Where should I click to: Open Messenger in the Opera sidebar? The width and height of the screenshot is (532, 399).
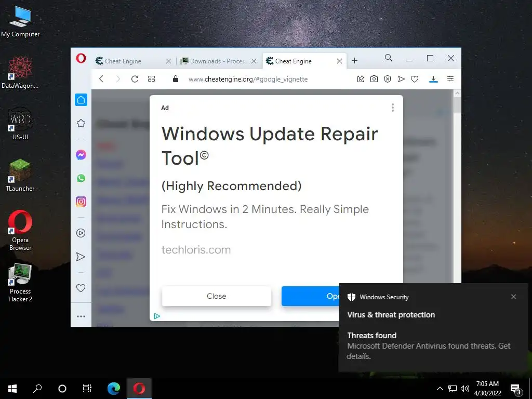coord(81,155)
